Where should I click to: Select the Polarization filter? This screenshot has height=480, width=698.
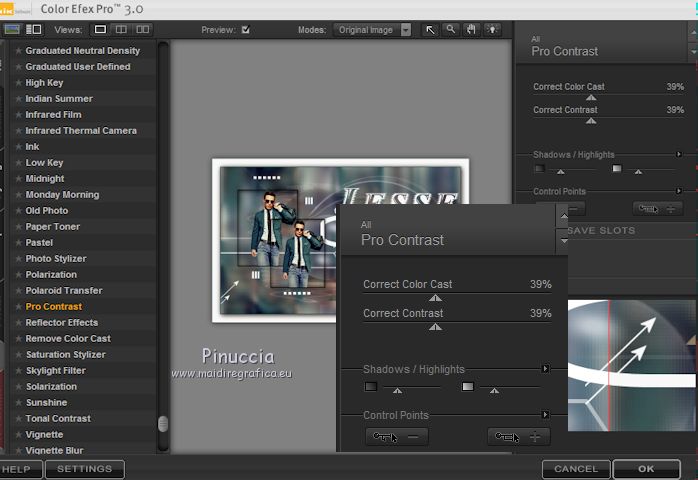tap(83, 274)
